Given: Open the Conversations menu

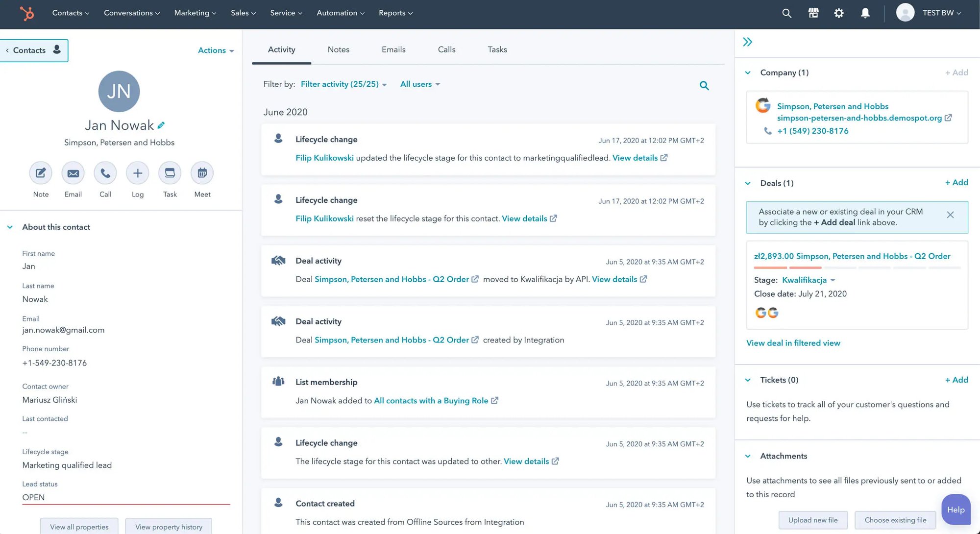Looking at the screenshot, I should click(x=132, y=13).
